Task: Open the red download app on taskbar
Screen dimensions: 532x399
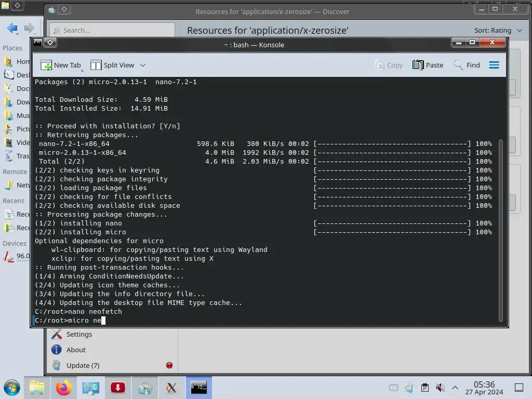Action: tap(118, 388)
